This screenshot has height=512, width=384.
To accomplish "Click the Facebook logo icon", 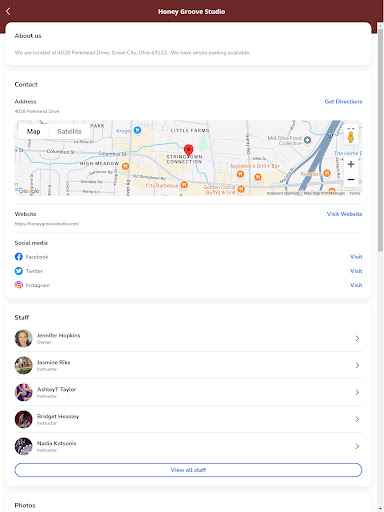I will [x=19, y=257].
